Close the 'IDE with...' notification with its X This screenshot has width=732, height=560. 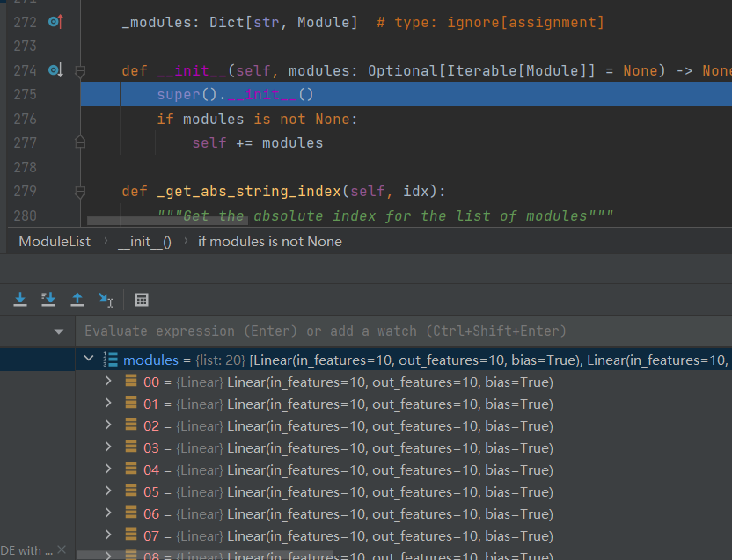coord(60,549)
